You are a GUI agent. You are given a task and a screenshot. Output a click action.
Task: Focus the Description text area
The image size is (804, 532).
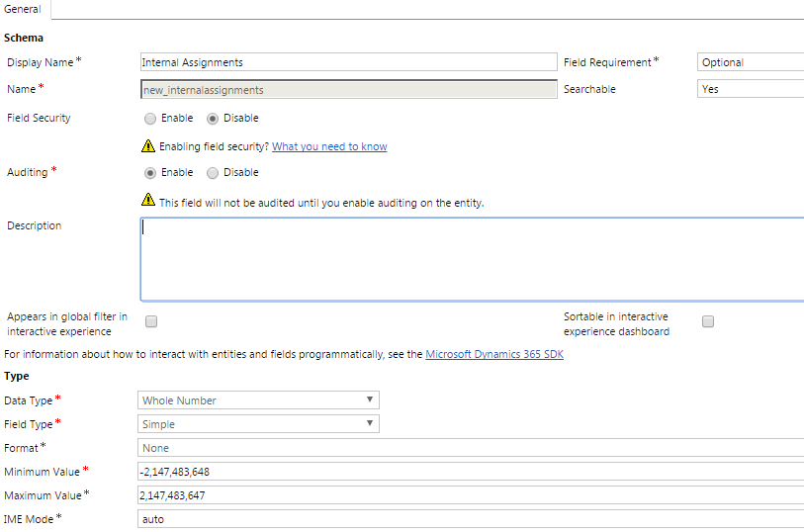pos(473,259)
